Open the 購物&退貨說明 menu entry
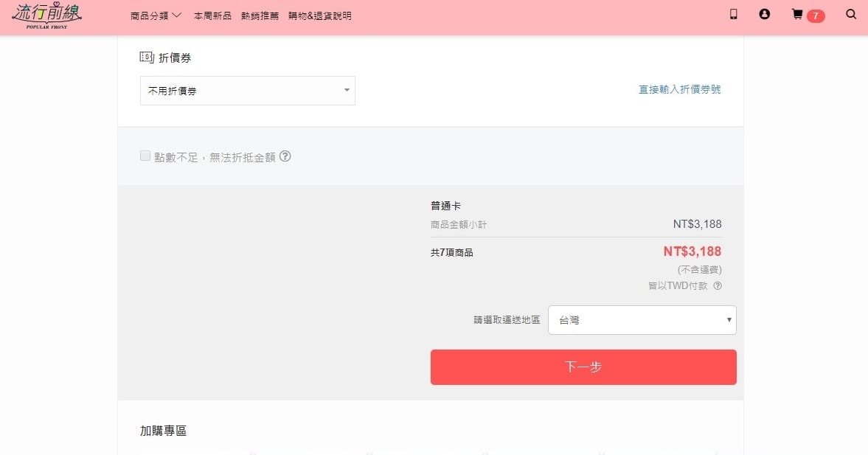The image size is (868, 455). [x=319, y=14]
